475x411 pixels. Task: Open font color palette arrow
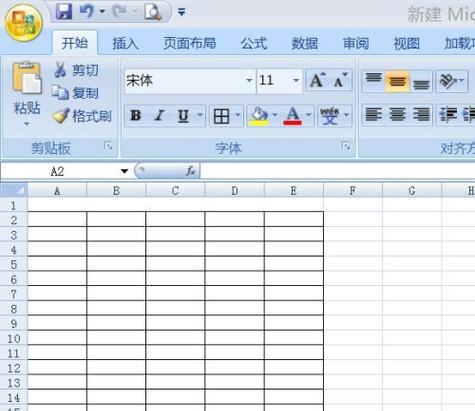pos(309,115)
